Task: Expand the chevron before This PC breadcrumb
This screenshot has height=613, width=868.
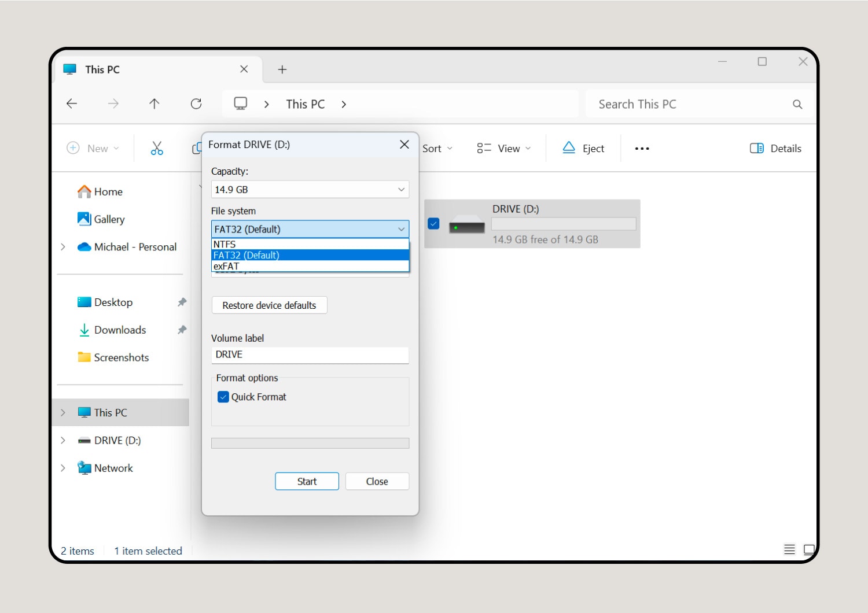Action: [x=267, y=104]
